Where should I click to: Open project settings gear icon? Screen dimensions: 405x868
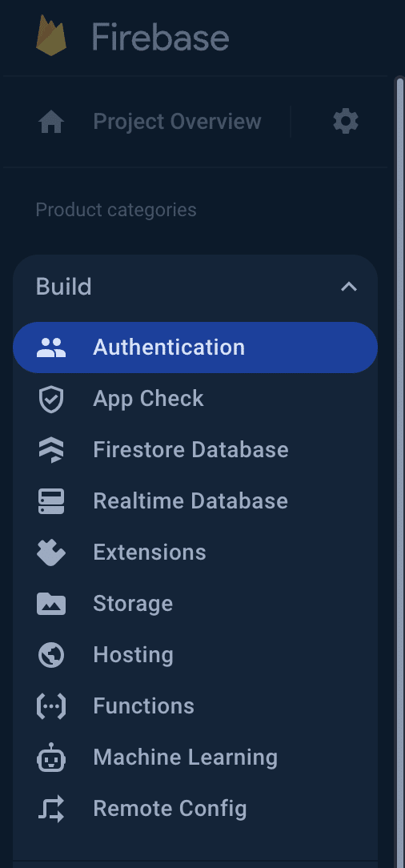346,121
